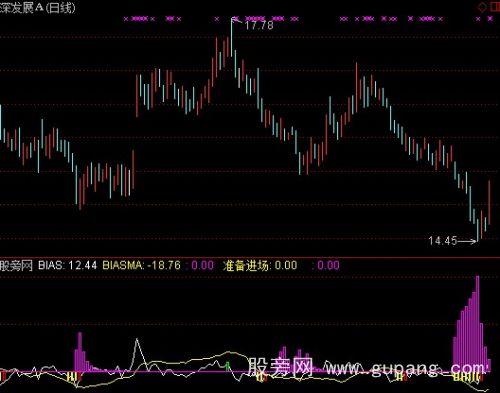Click the green marker on the indicator line
The height and width of the screenshot is (393, 500).
click(x=228, y=366)
